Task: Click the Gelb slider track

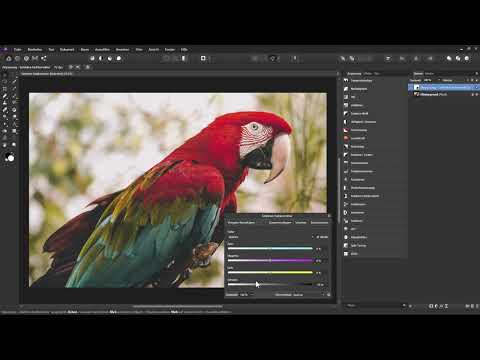Action: 270,273
